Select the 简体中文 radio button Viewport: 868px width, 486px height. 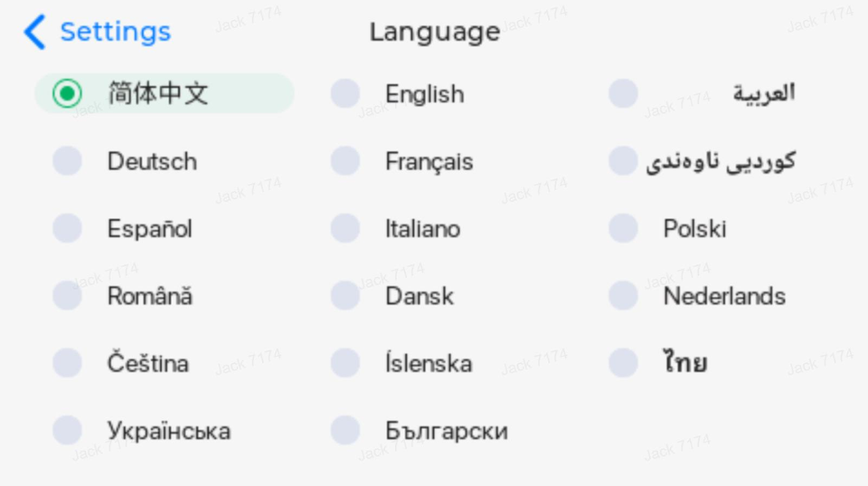click(68, 93)
